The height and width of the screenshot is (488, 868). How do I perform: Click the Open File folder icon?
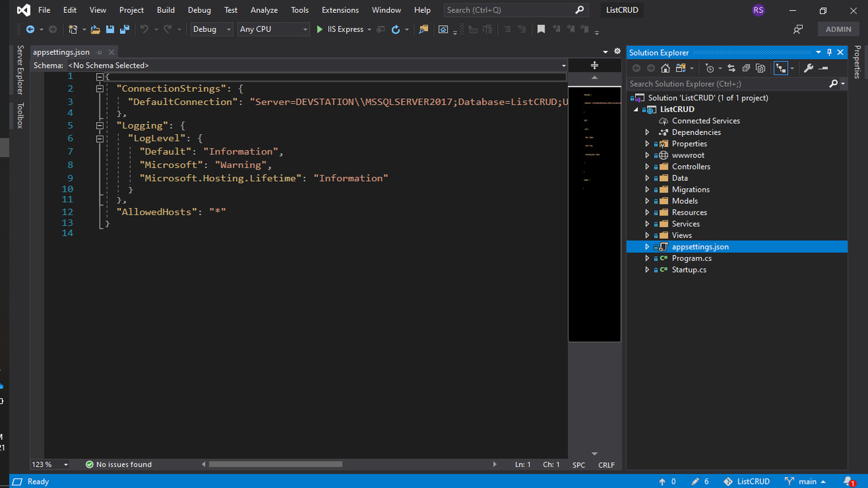point(95,29)
